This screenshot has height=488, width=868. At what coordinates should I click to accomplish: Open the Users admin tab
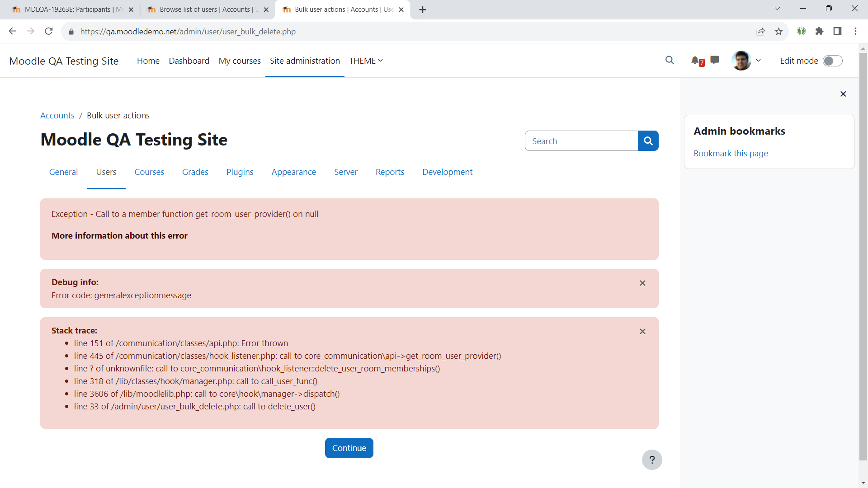pyautogui.click(x=106, y=172)
